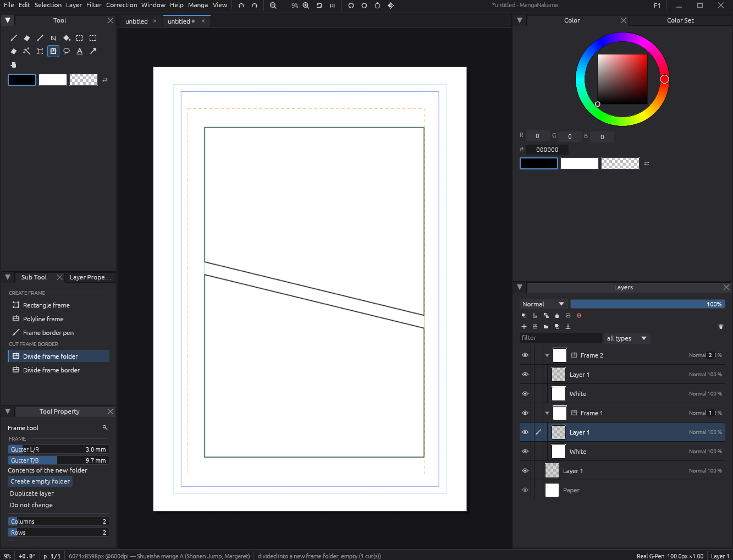Viewport: 733px width, 560px height.
Task: Lock the selected layer with padlock icon
Action: (x=557, y=316)
